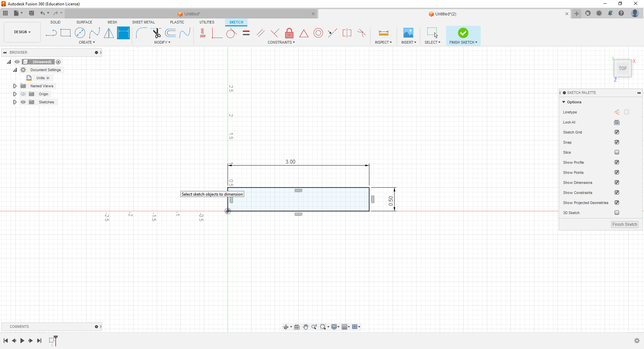
Task: Switch to the PLASTIC tab
Action: click(x=177, y=22)
